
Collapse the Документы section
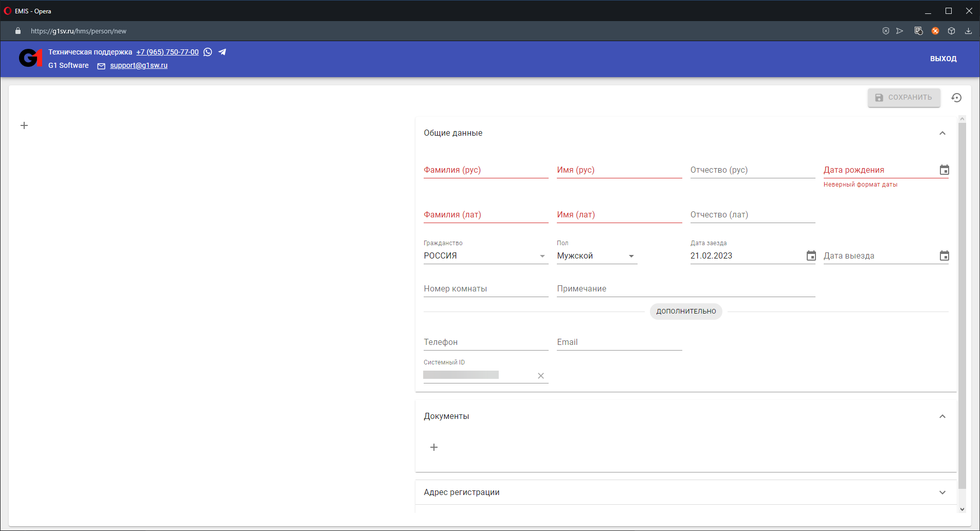942,416
